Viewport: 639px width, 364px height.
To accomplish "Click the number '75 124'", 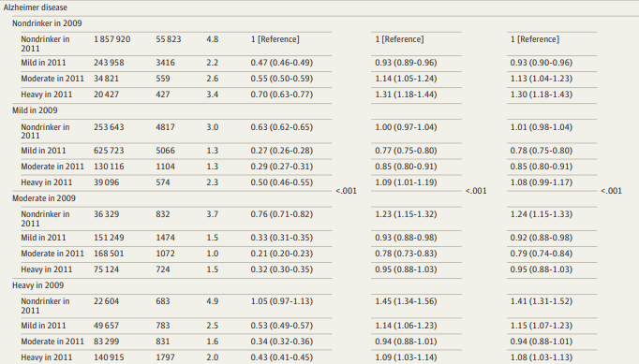I will coord(107,269).
